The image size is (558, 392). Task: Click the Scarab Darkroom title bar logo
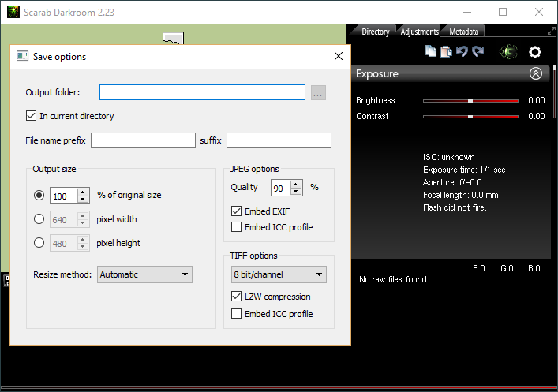coord(13,12)
